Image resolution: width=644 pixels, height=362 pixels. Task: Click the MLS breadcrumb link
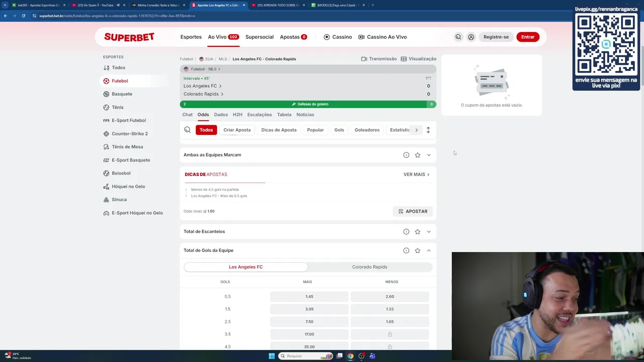(222, 59)
